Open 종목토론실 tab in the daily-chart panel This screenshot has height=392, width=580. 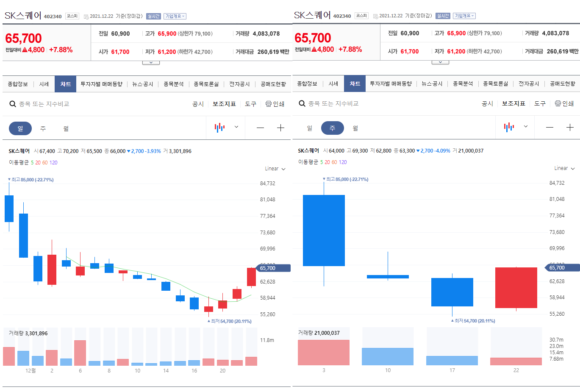206,84
